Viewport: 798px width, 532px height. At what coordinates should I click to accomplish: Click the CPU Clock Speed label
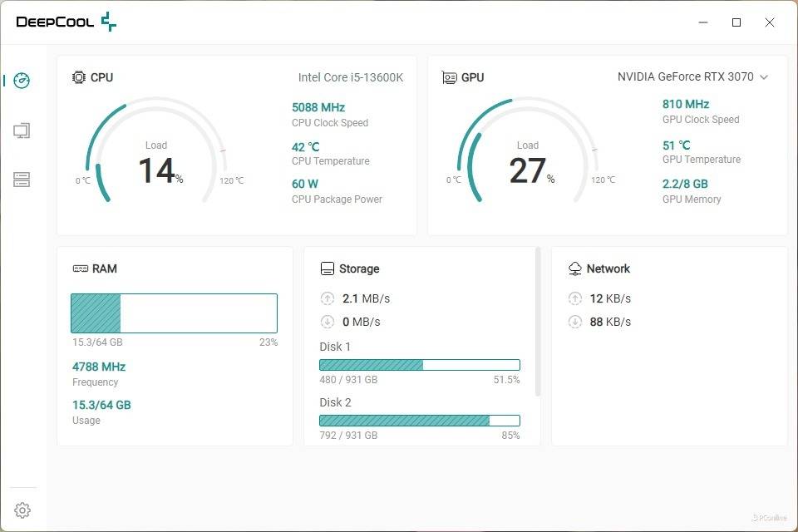click(x=330, y=123)
